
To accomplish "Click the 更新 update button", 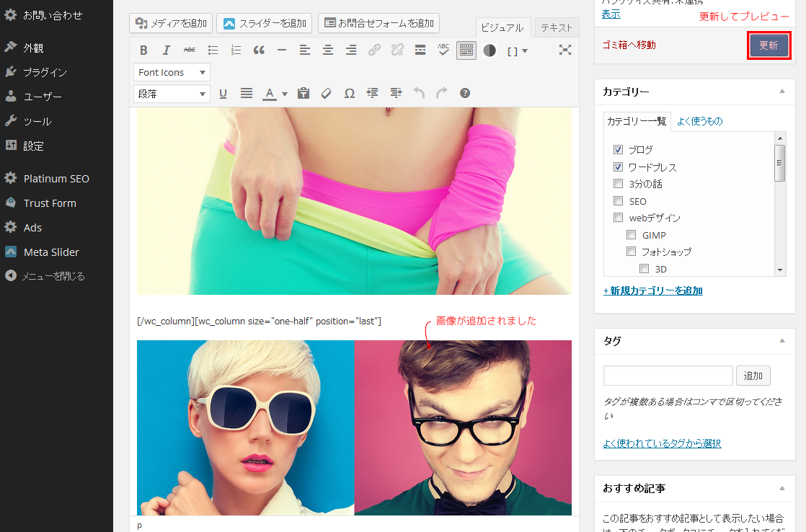I will point(769,45).
